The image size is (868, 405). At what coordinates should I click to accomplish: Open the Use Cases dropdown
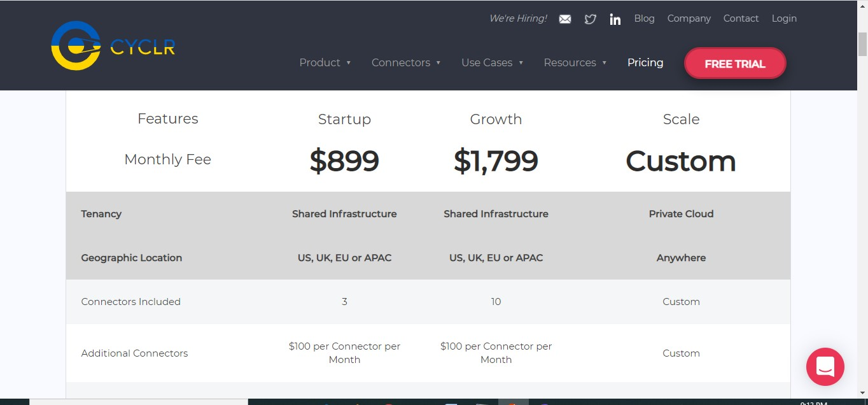(492, 62)
